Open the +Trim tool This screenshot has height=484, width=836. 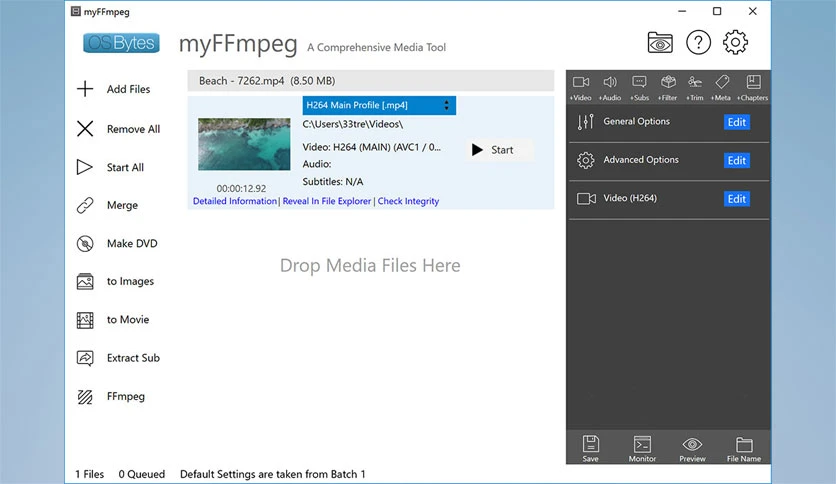(x=695, y=87)
